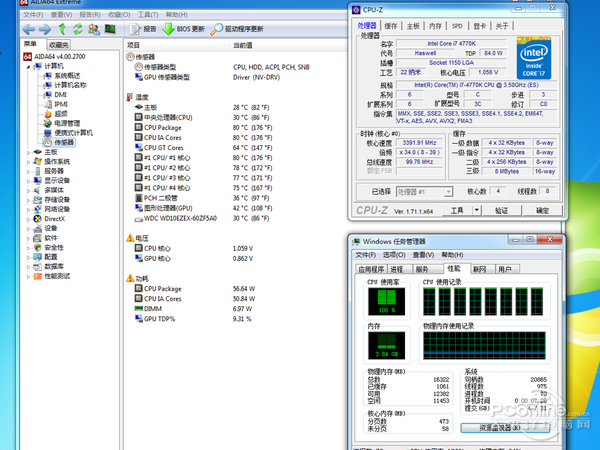
Task: Open the 工具 dropdown arrow in CPU-Z
Action: [476, 211]
